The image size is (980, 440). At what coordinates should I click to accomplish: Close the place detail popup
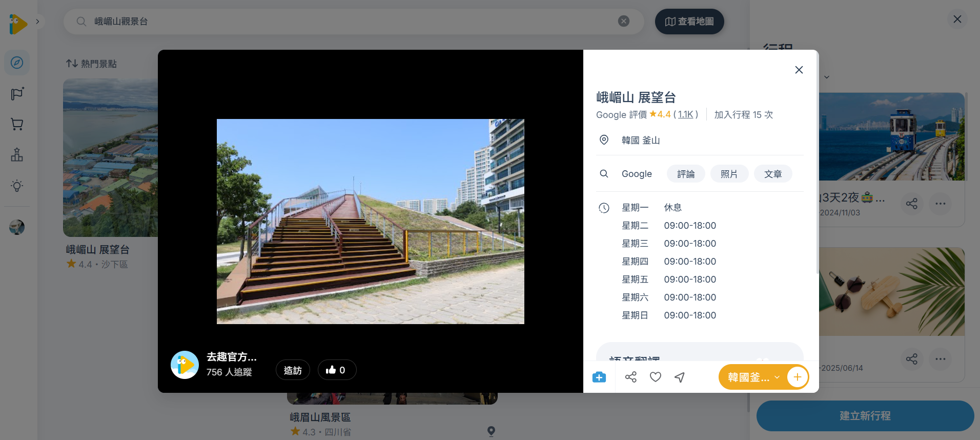799,70
